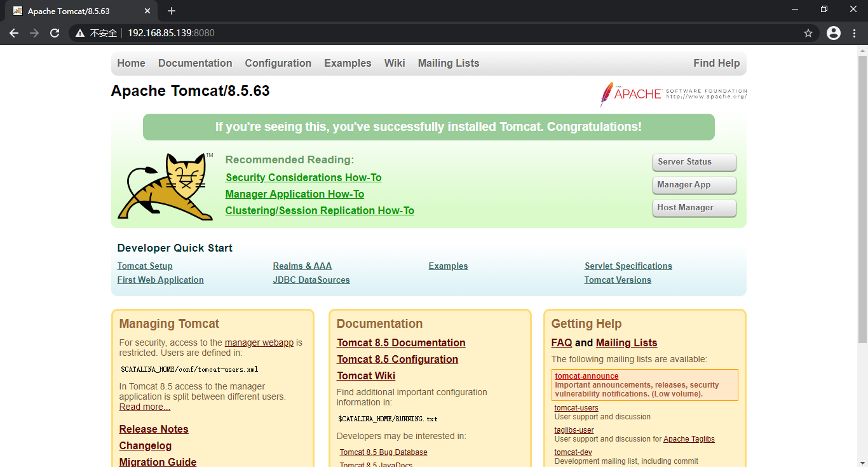Open the Examples nav item in top bar
This screenshot has width=868, height=467.
[x=348, y=63]
